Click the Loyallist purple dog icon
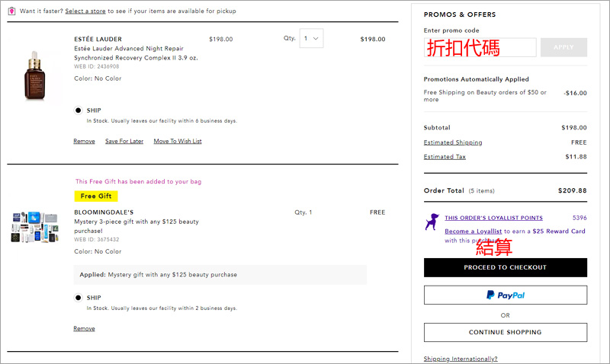 [432, 222]
